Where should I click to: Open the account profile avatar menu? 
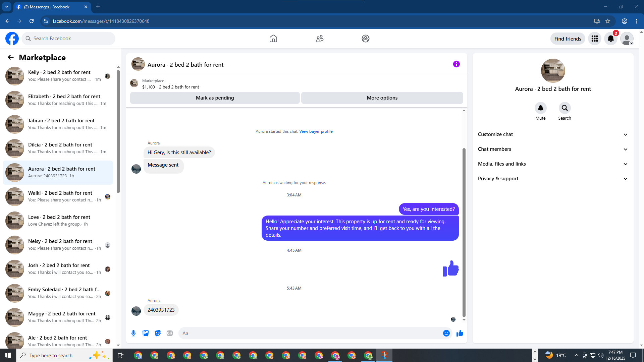coord(627,39)
